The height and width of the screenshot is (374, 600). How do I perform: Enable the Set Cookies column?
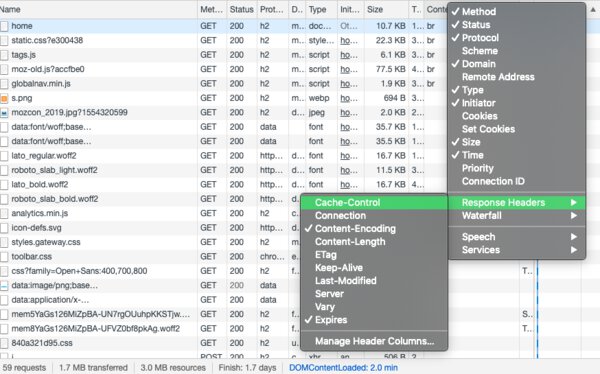coord(517,129)
